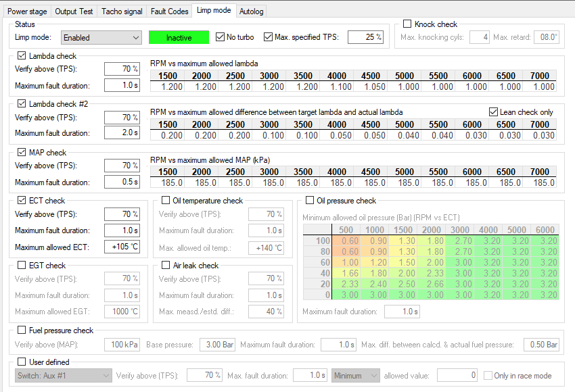Enable Oil temperature check
The width and height of the screenshot is (575, 392).
tap(166, 201)
